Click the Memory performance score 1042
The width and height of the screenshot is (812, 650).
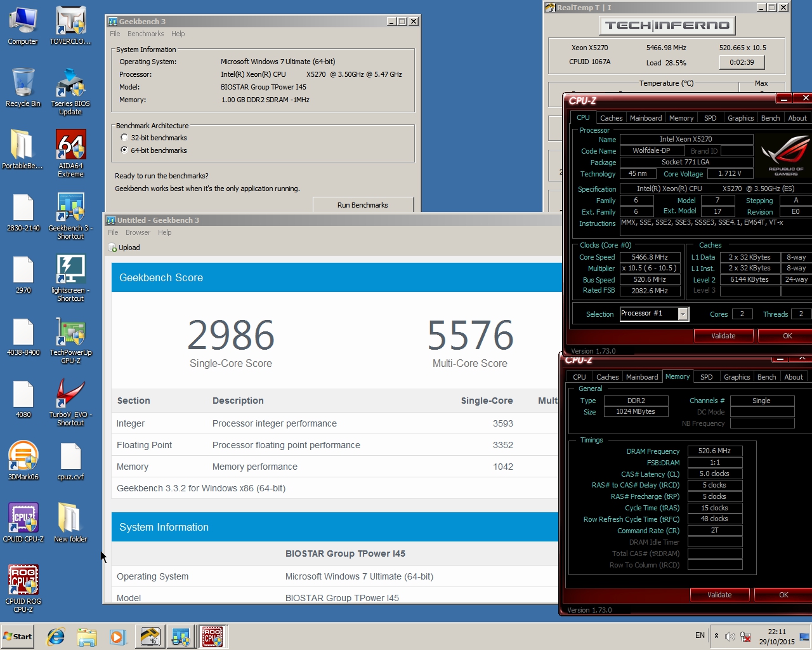pos(503,467)
